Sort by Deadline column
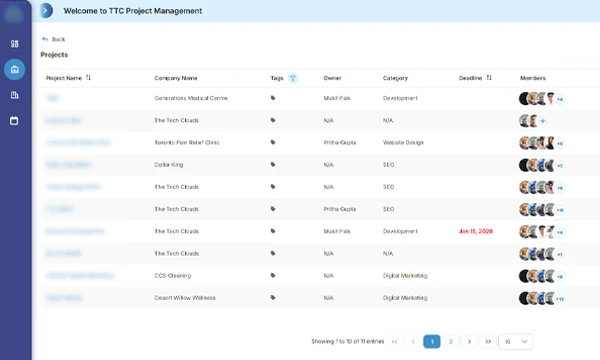 point(489,78)
